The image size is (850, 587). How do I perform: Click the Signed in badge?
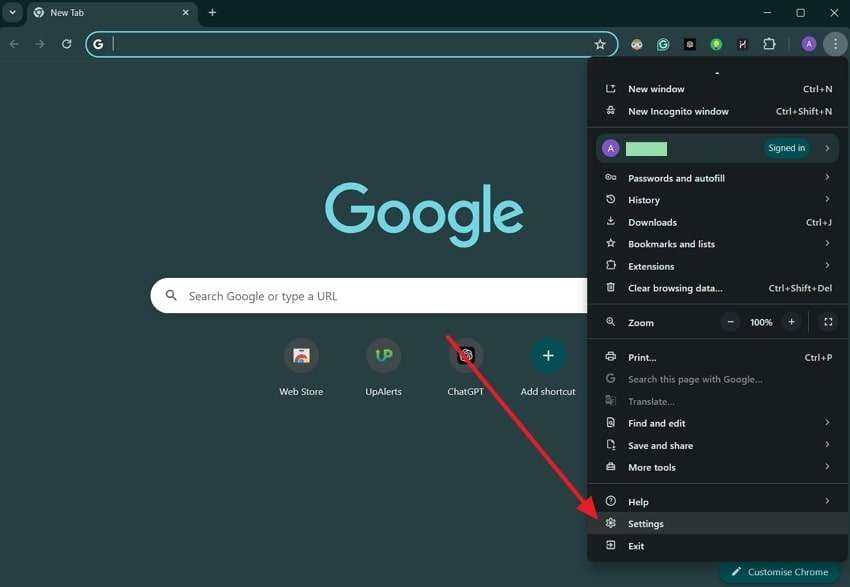click(x=786, y=148)
